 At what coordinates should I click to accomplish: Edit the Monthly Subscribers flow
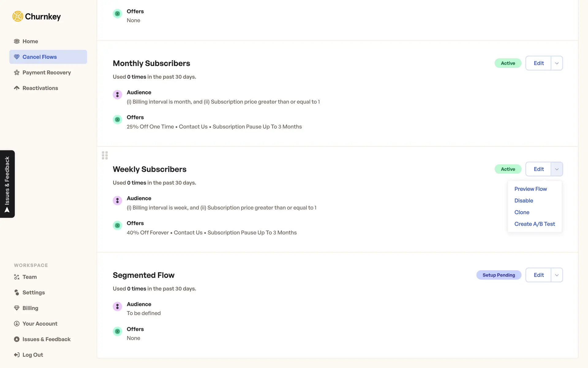(x=538, y=63)
